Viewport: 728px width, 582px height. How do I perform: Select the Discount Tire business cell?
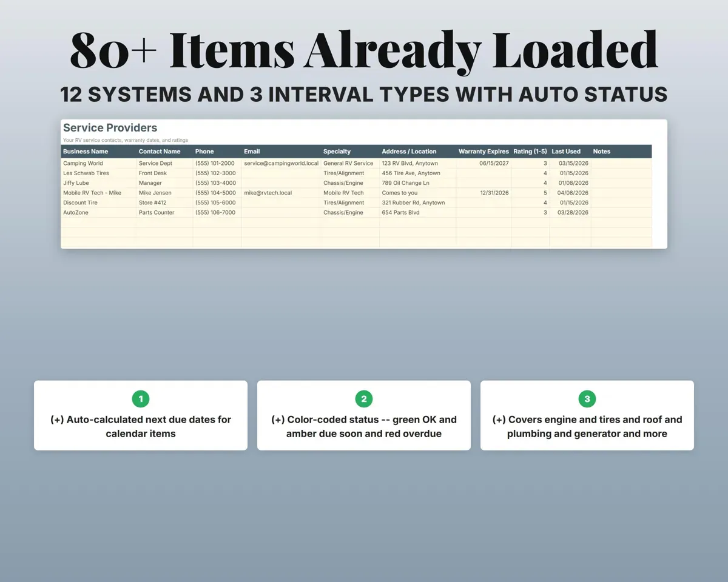coord(99,202)
